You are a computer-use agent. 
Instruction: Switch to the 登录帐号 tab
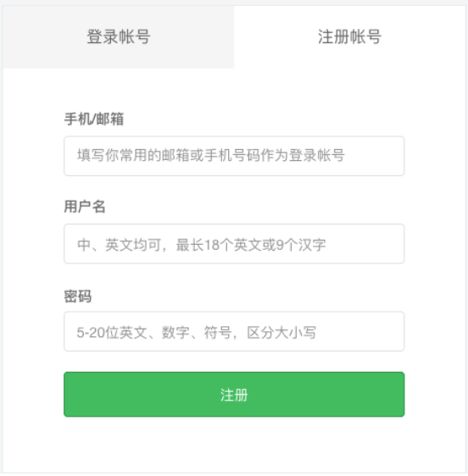[119, 36]
